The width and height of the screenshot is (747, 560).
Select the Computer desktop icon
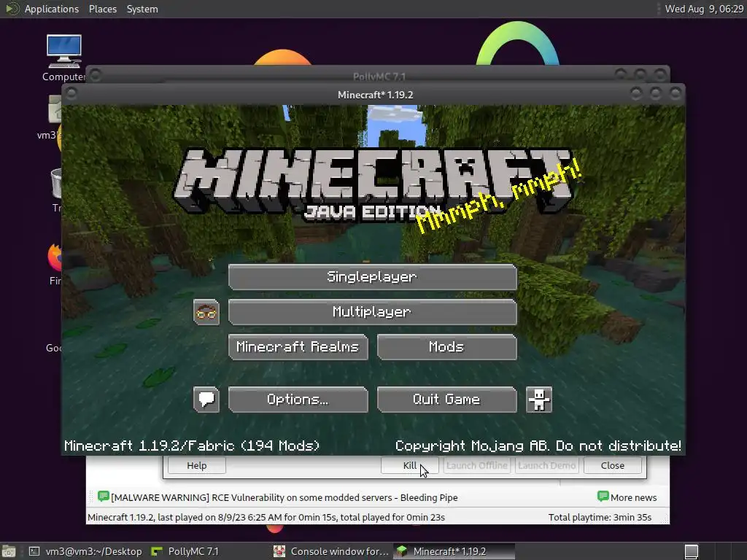tap(64, 58)
